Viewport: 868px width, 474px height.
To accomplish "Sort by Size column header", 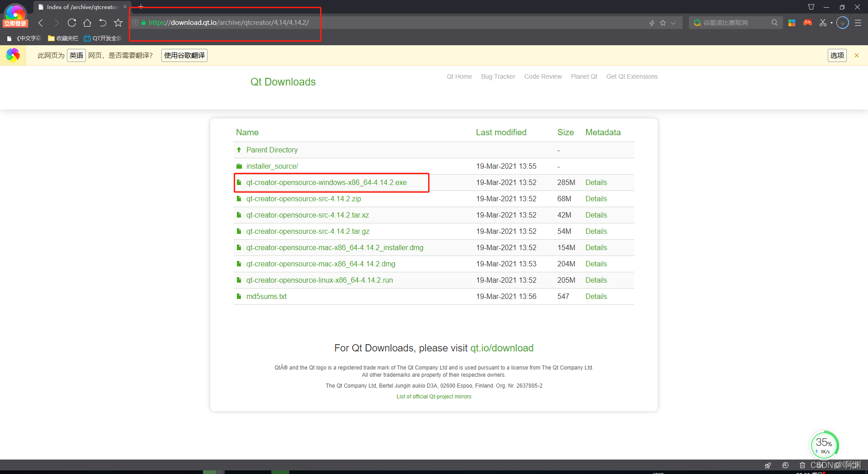I will [566, 133].
